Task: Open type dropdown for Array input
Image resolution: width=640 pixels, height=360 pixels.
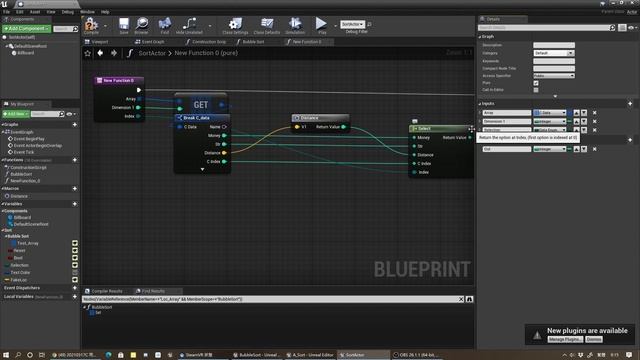Action: point(550,113)
